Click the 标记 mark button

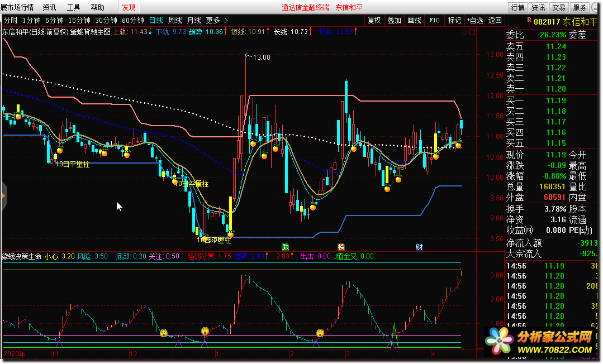454,20
